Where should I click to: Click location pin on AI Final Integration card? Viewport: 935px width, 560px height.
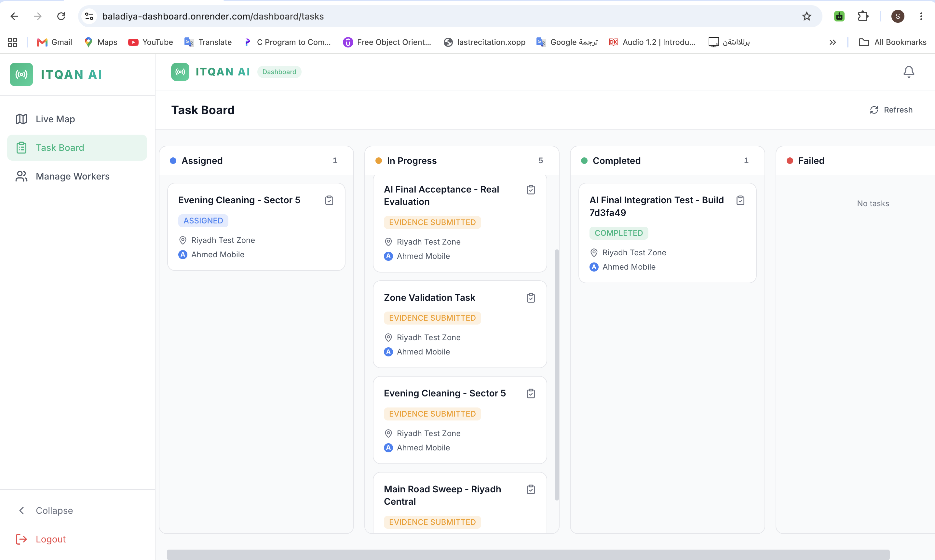pos(594,252)
